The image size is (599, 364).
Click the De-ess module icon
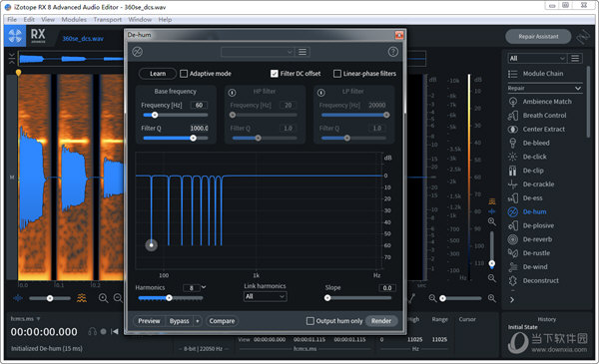[513, 198]
